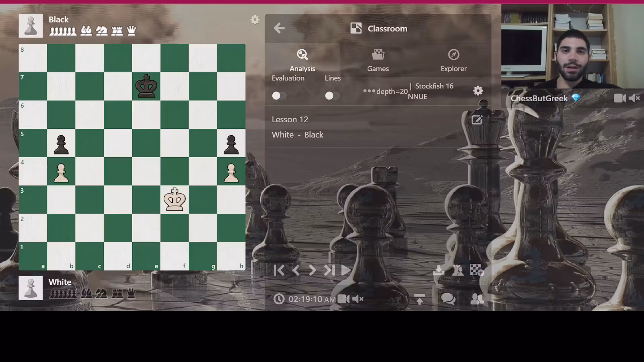Turn on the Lines toggle
Screen dimensions: 644x362
[x=332, y=96]
